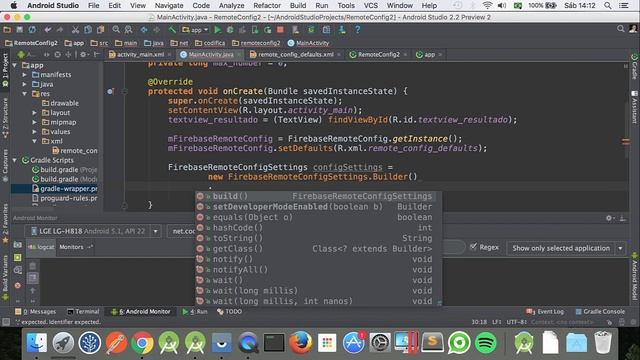Select proguard-rules file in Project tree
Viewport: 640px width, 360px height.
coord(64,198)
